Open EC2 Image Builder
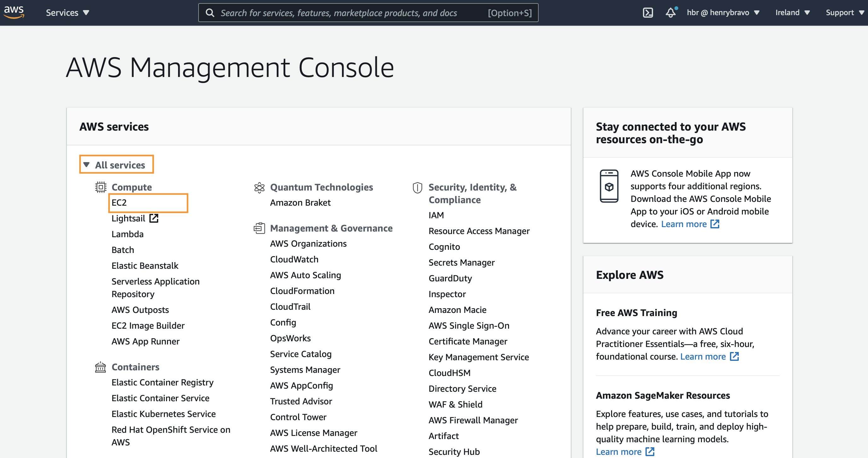 [148, 326]
